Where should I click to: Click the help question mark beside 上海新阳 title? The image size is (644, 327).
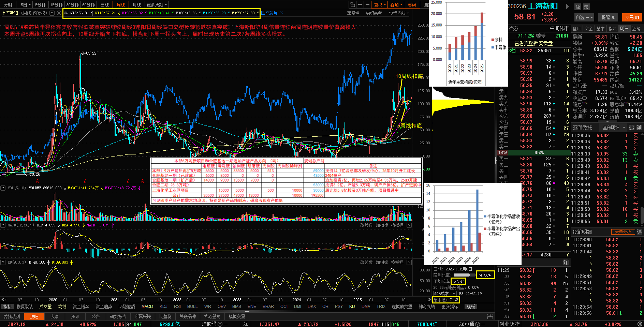52,13
